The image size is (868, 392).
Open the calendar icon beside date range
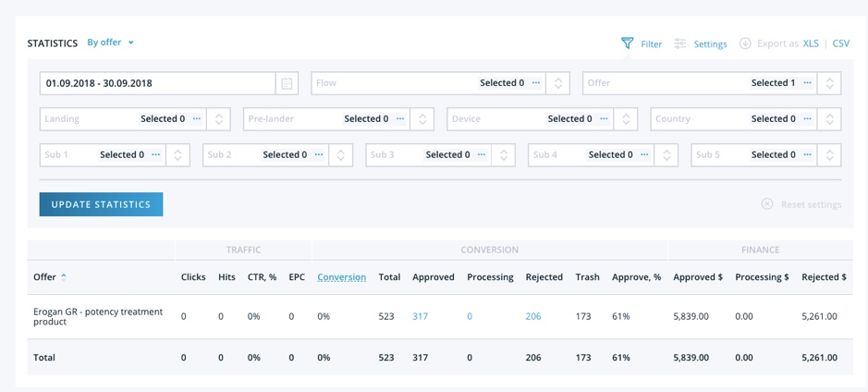click(287, 83)
